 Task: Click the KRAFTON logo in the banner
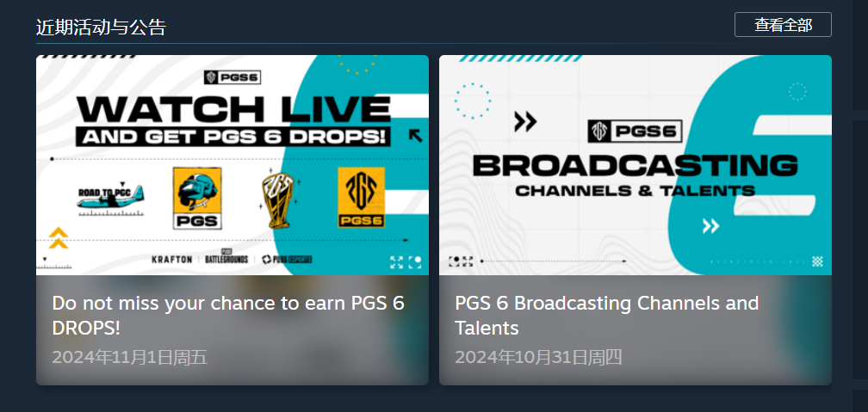(x=172, y=260)
